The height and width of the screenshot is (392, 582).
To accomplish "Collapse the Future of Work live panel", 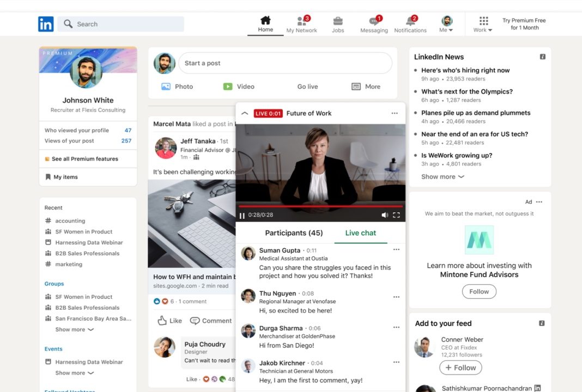I will [245, 113].
